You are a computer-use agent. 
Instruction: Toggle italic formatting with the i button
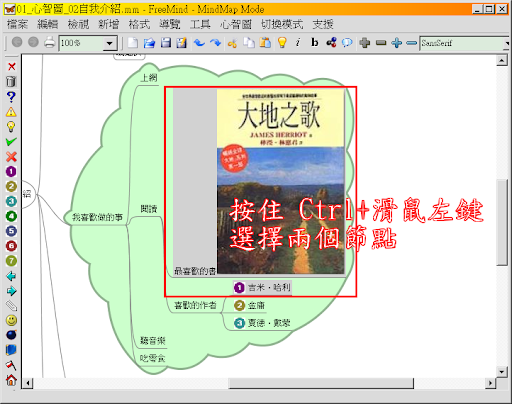(x=298, y=42)
